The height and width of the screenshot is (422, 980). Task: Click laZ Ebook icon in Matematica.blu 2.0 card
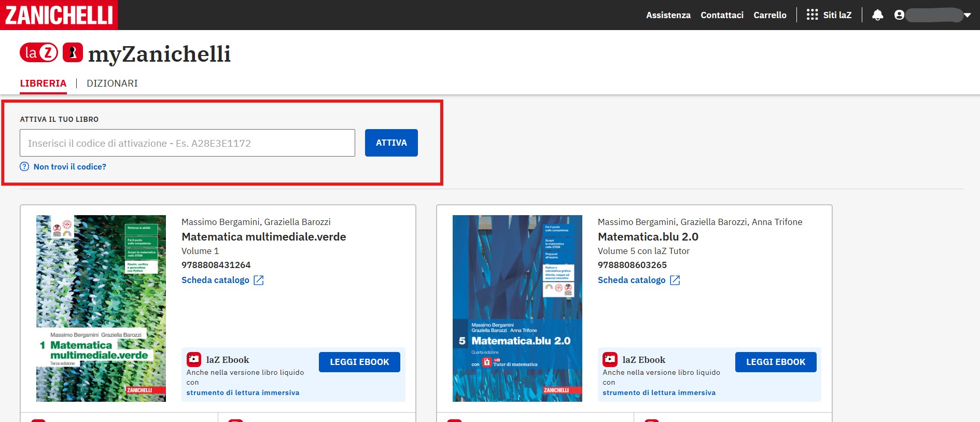[x=610, y=359]
